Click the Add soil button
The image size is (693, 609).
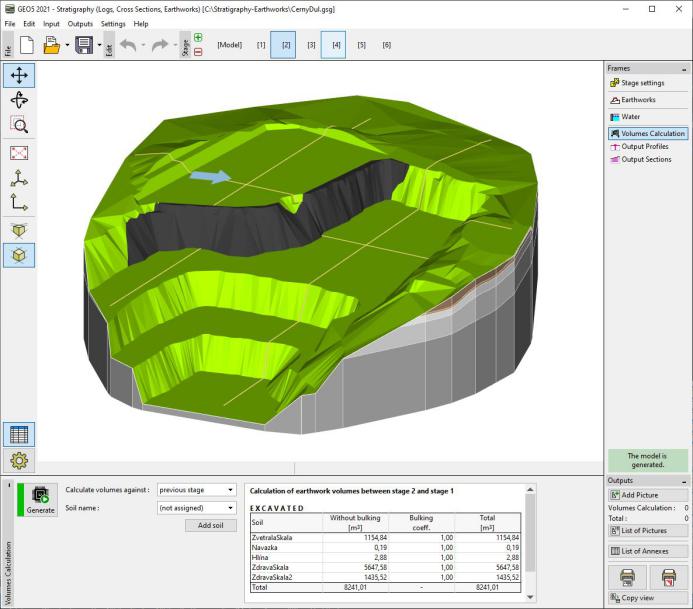tap(211, 525)
